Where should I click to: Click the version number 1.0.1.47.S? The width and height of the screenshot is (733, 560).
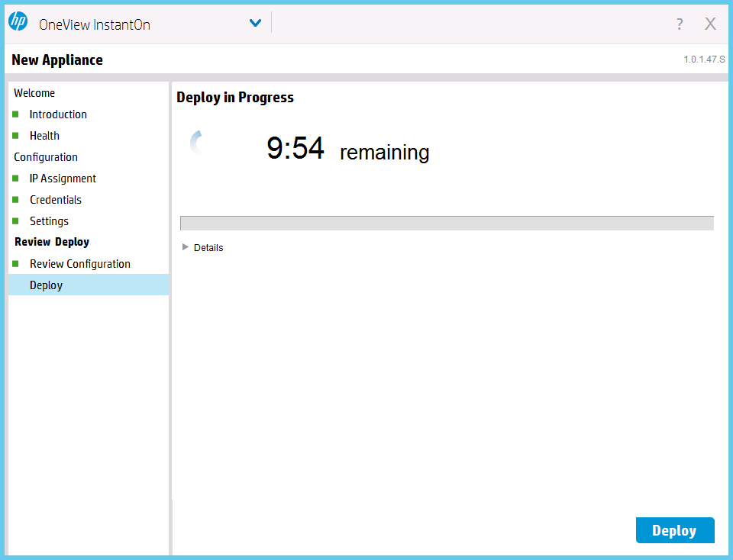click(x=705, y=60)
